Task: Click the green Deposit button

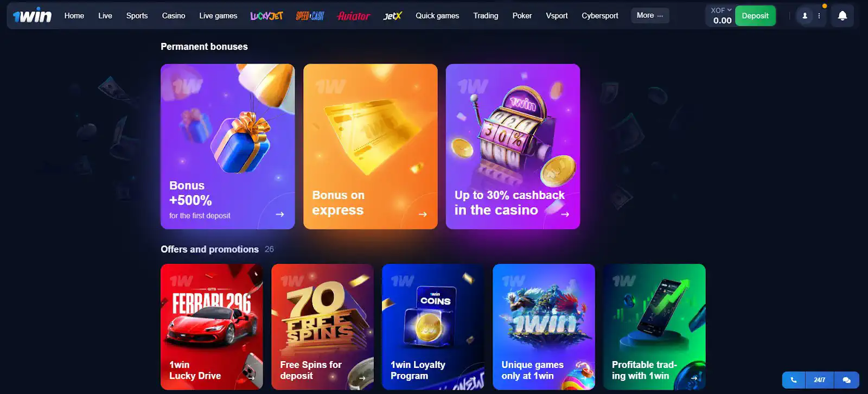Action: point(755,16)
